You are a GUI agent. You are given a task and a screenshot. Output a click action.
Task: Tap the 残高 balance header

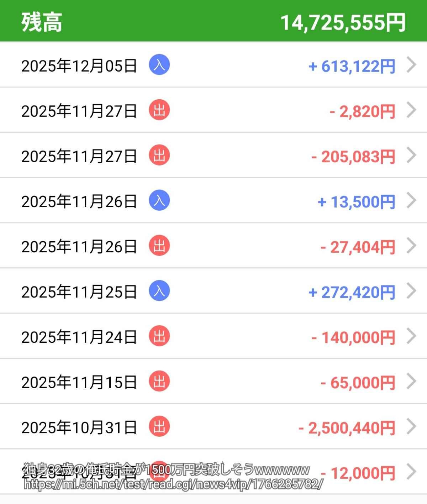point(42,22)
